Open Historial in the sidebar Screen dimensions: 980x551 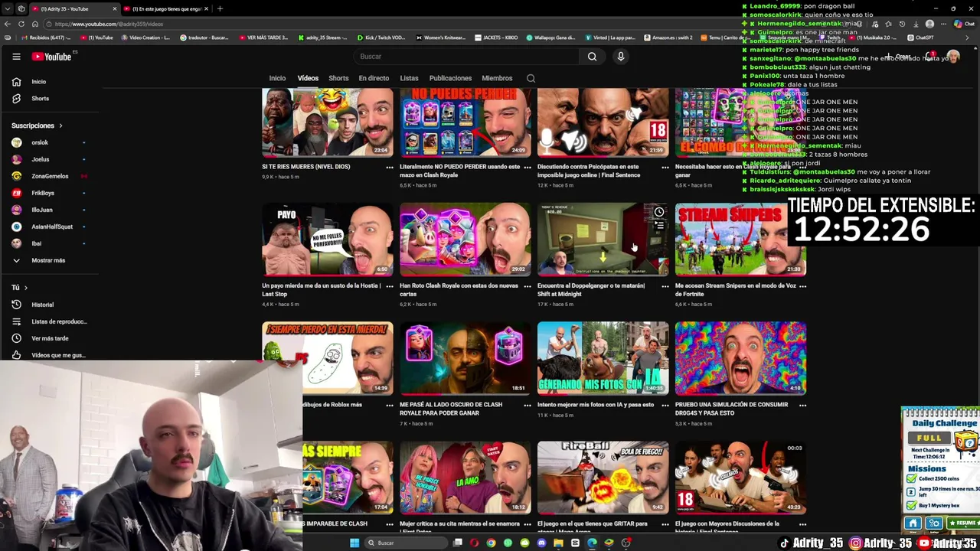42,305
